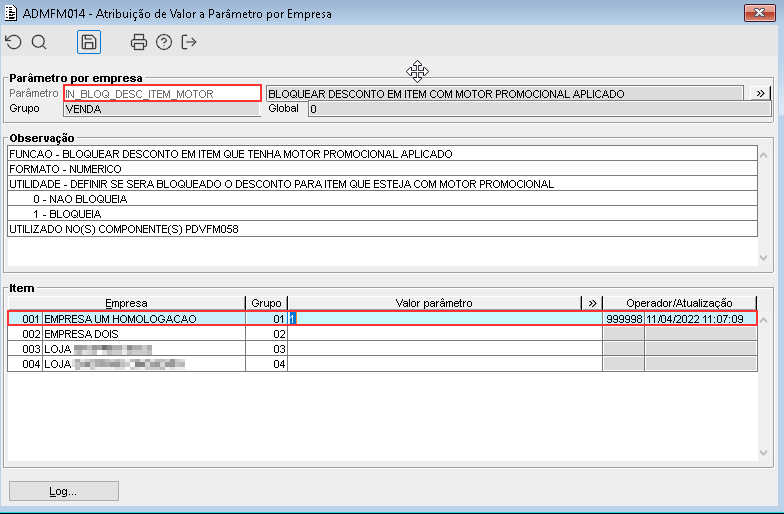This screenshot has width=784, height=514.
Task: Click the exit door toolbar icon
Action: tap(188, 42)
